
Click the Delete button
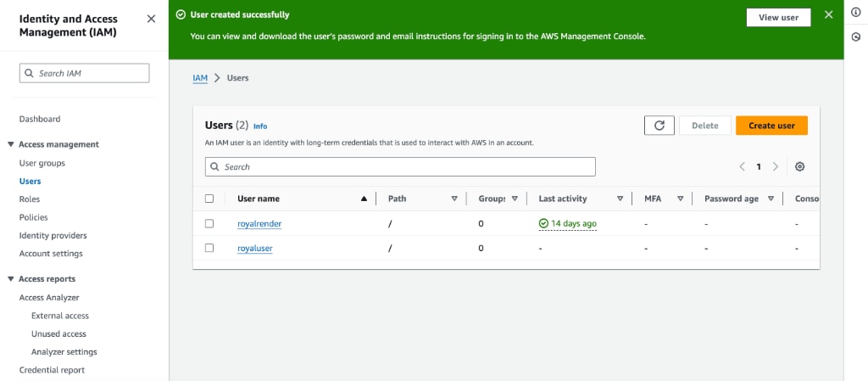(704, 126)
